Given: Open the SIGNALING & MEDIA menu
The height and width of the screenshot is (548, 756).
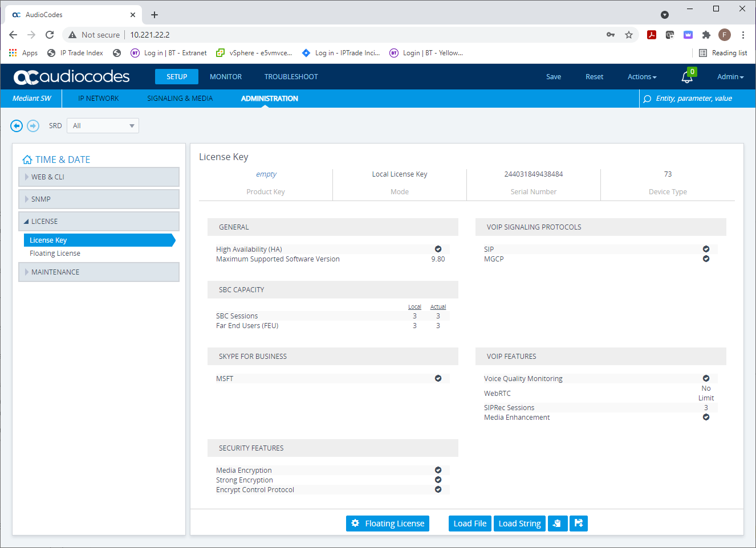Looking at the screenshot, I should (x=180, y=99).
